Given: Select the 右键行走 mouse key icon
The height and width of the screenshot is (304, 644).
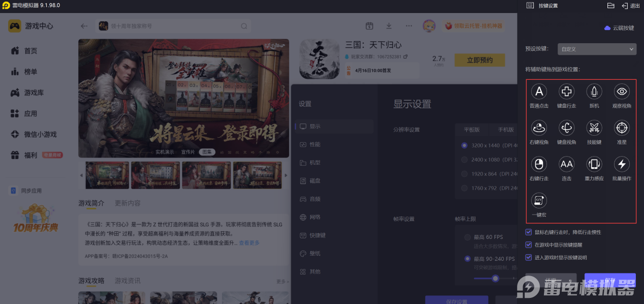Looking at the screenshot, I should 539,164.
